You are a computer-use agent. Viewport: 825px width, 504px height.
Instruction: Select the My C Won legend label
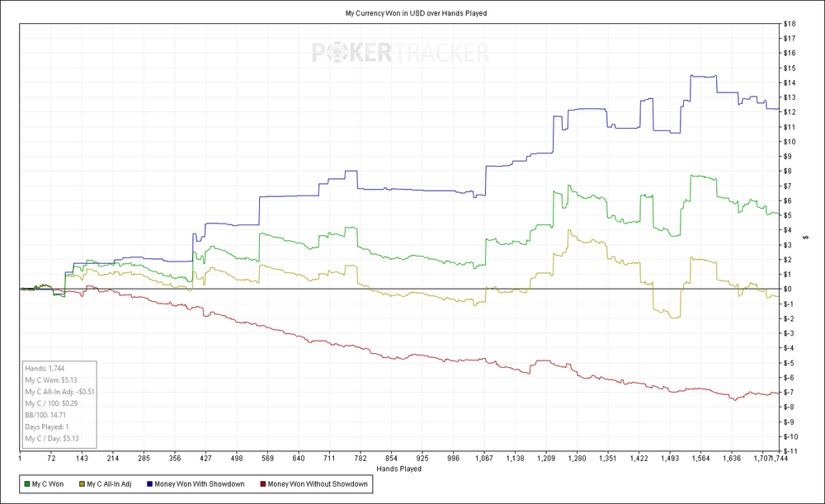(x=51, y=484)
